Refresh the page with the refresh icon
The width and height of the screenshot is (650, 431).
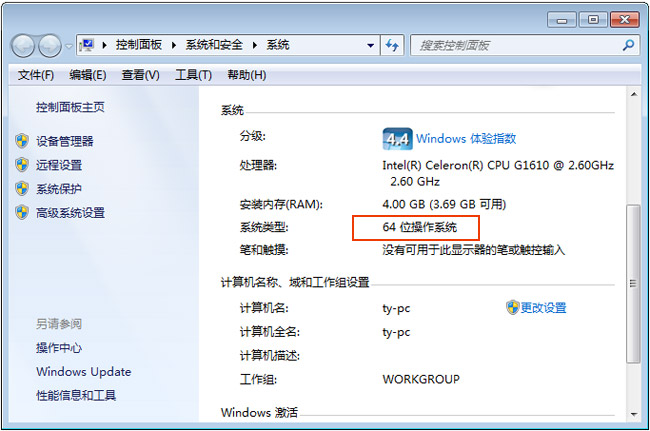(392, 45)
